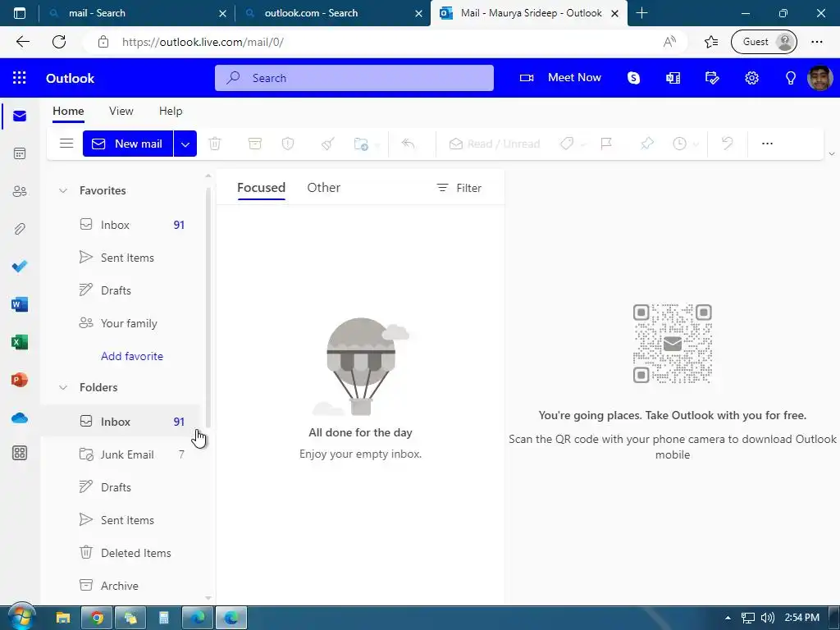Open the account profile picture
The height and width of the screenshot is (630, 840).
820,78
